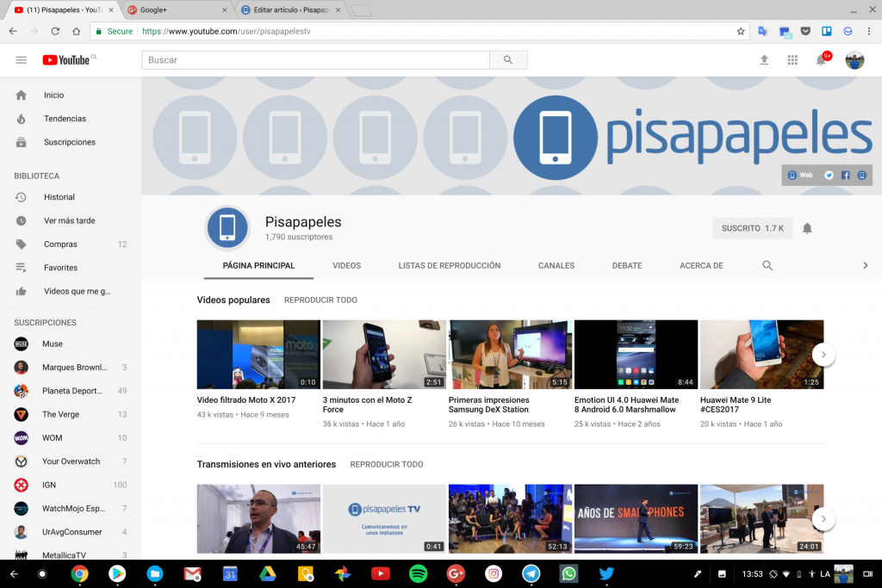Open Twitter link on channel banner
This screenshot has height=588, width=882.
pyautogui.click(x=829, y=176)
